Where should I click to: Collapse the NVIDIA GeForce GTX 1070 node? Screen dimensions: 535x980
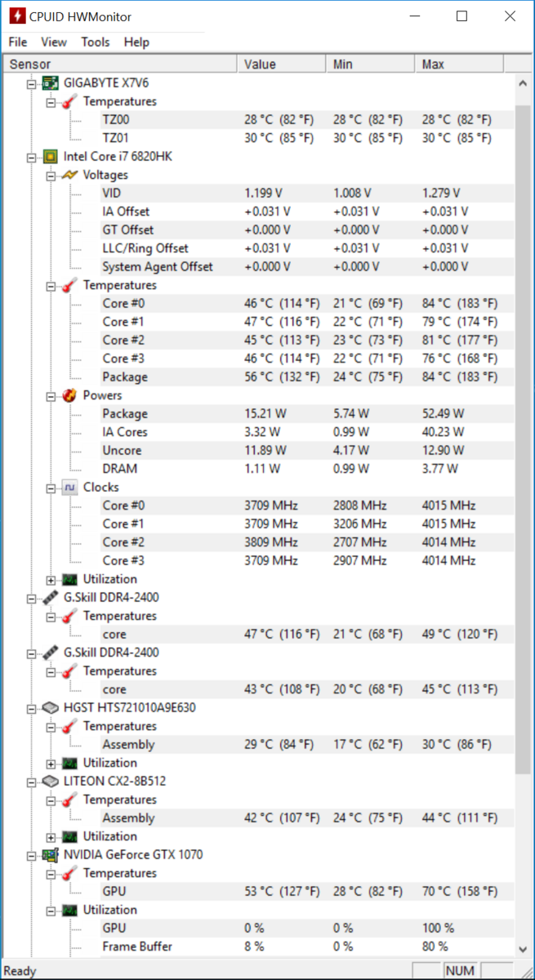(31, 855)
